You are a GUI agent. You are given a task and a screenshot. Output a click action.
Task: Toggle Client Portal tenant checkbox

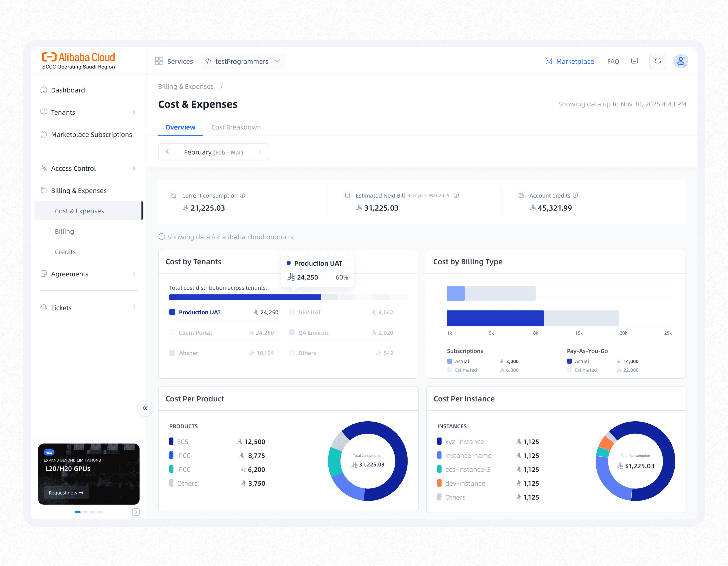(172, 332)
